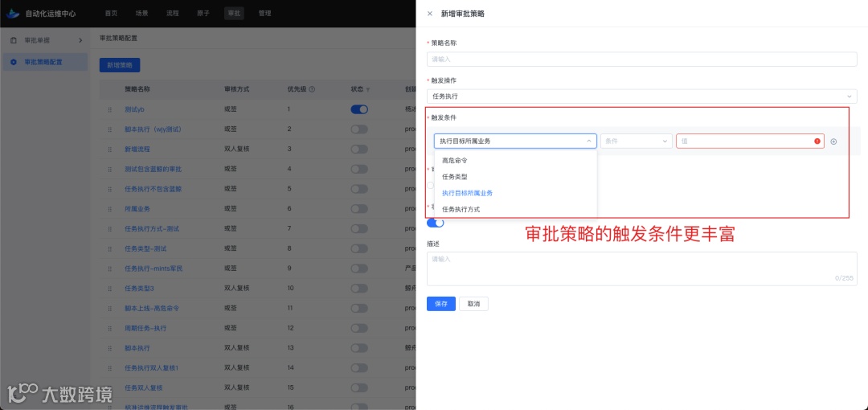The image size is (868, 410).
Task: Enable the 任务执行不包含蓝鲸 status switch
Action: tap(359, 189)
